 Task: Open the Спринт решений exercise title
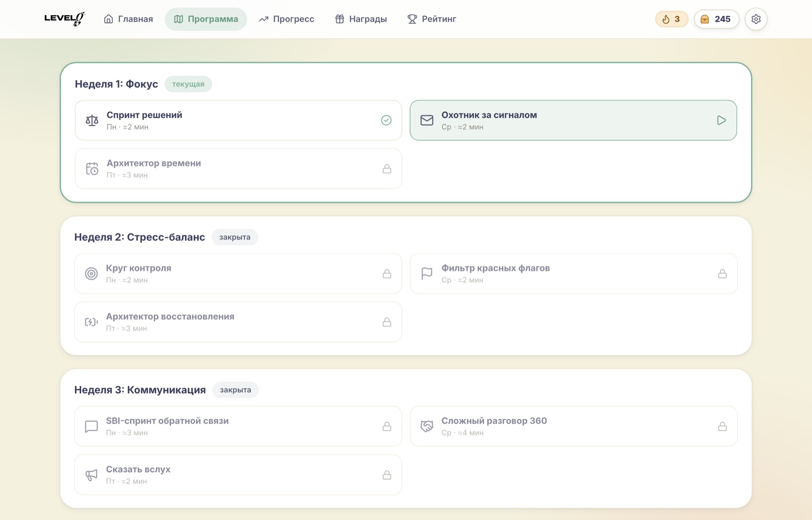144,115
